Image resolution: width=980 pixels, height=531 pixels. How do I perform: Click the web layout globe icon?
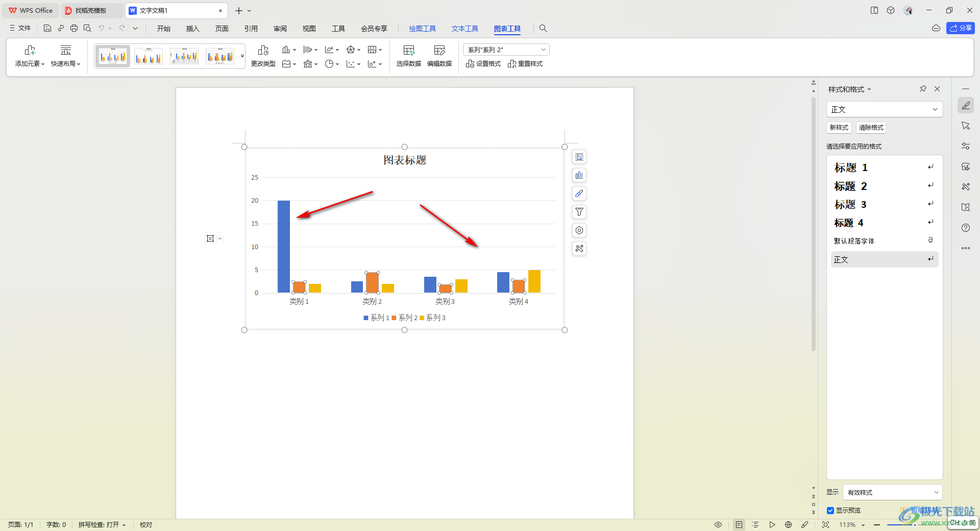tap(789, 525)
